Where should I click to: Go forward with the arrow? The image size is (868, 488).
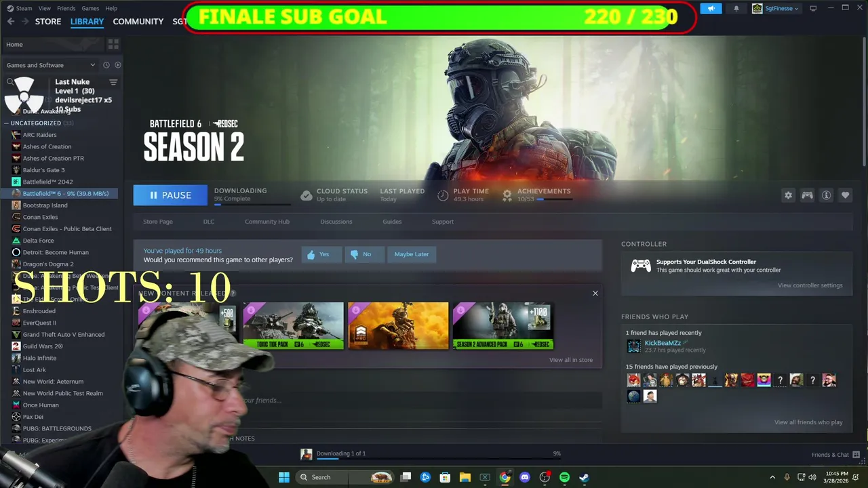[25, 21]
